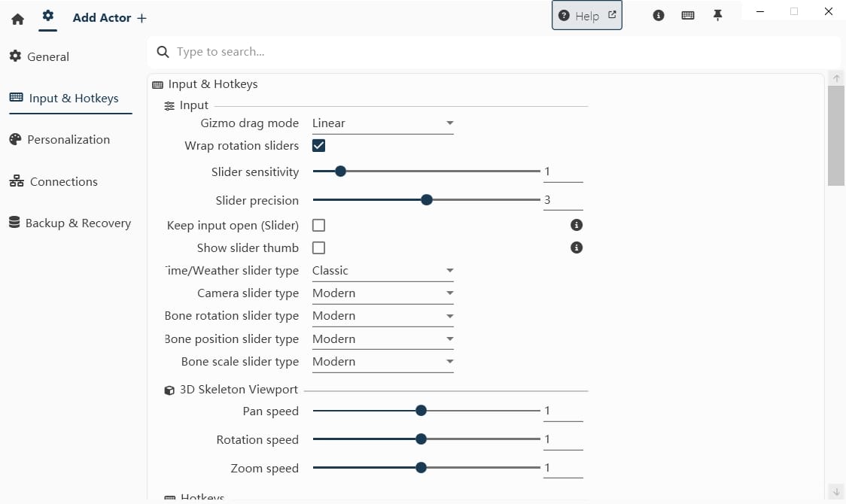
Task: Click the pin window icon
Action: pyautogui.click(x=717, y=15)
